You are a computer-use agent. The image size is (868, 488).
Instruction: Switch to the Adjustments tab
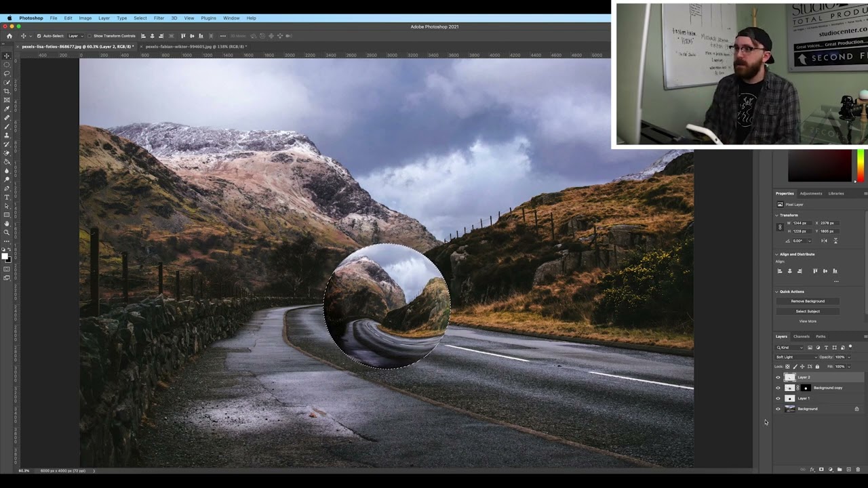pos(811,194)
